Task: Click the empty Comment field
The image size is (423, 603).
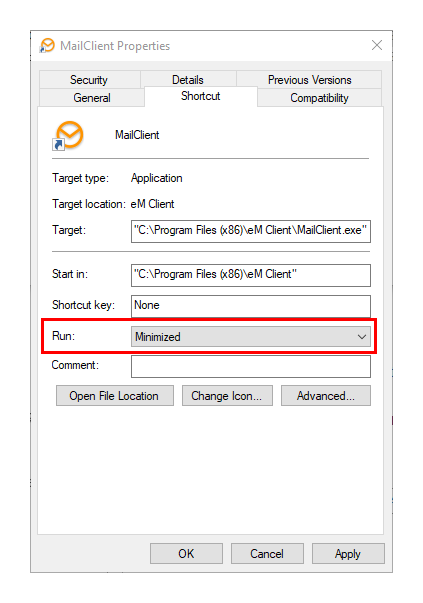Action: point(251,366)
